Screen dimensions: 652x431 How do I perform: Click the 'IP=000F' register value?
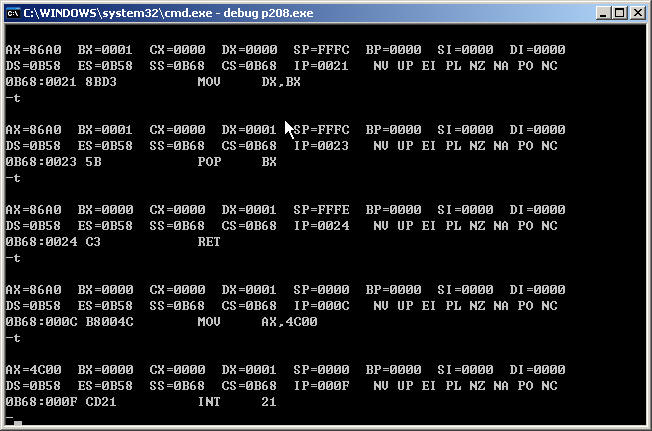(321, 386)
